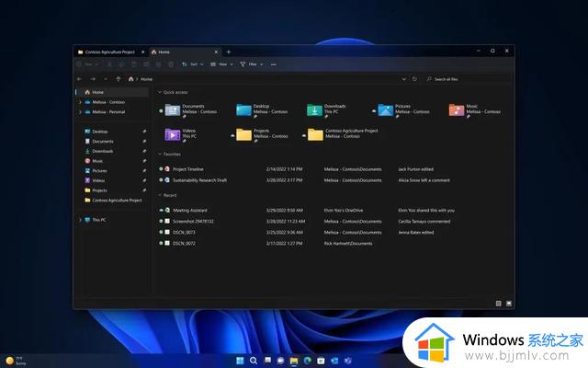Switch to large thumbnails view in status bar
Image resolution: width=588 pixels, height=368 pixels.
click(x=509, y=304)
